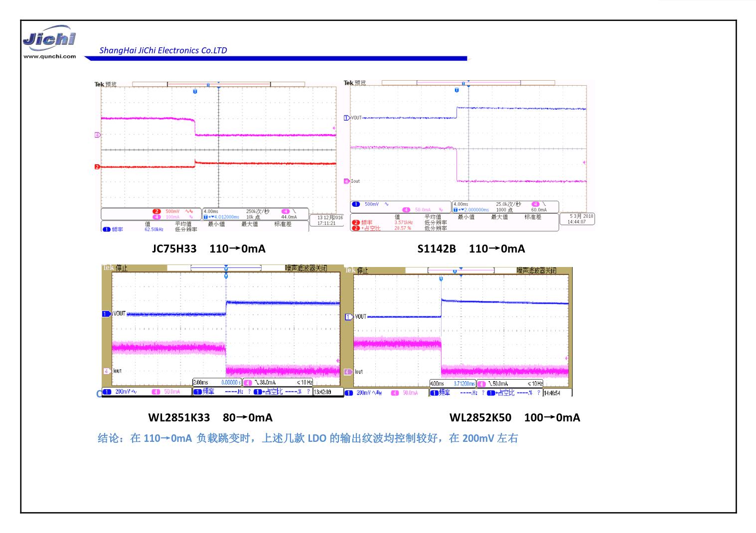
Task: Click the '25.0k次/秒' sample rate readout
Action: point(508,204)
